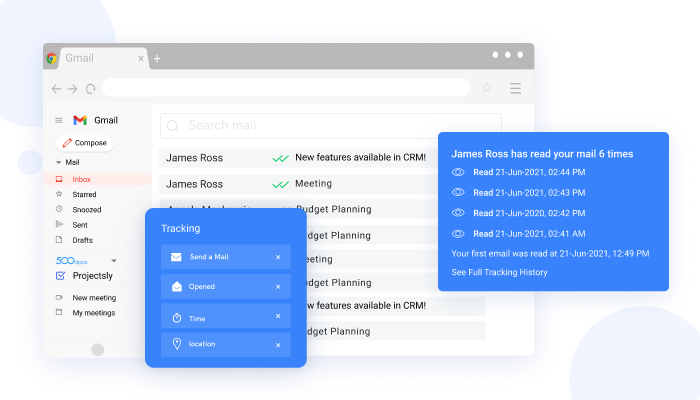
Task: Click the round avatar at sidebar bottom
Action: [x=98, y=350]
